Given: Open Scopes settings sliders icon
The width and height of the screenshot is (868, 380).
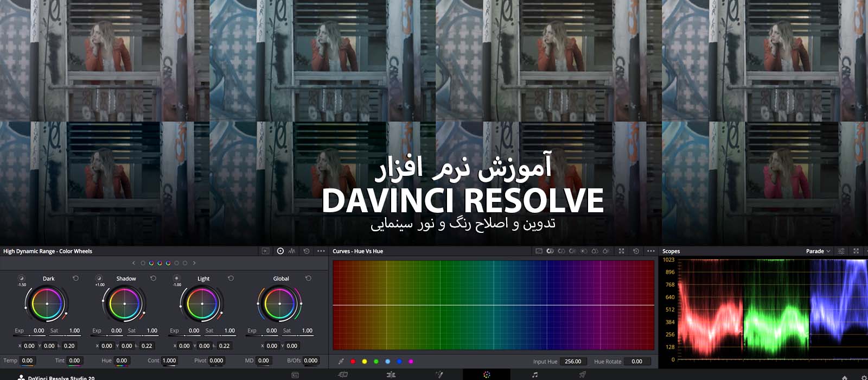Looking at the screenshot, I should tap(841, 251).
